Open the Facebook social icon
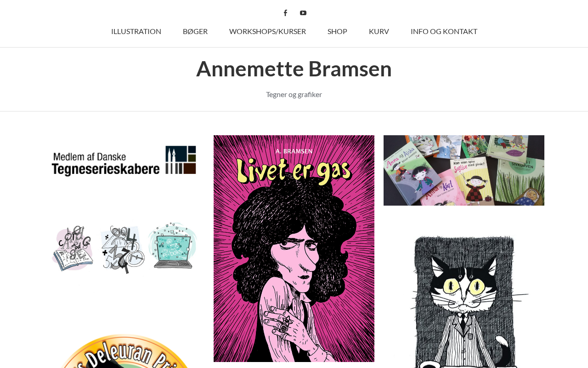This screenshot has width=588, height=368. pyautogui.click(x=285, y=13)
